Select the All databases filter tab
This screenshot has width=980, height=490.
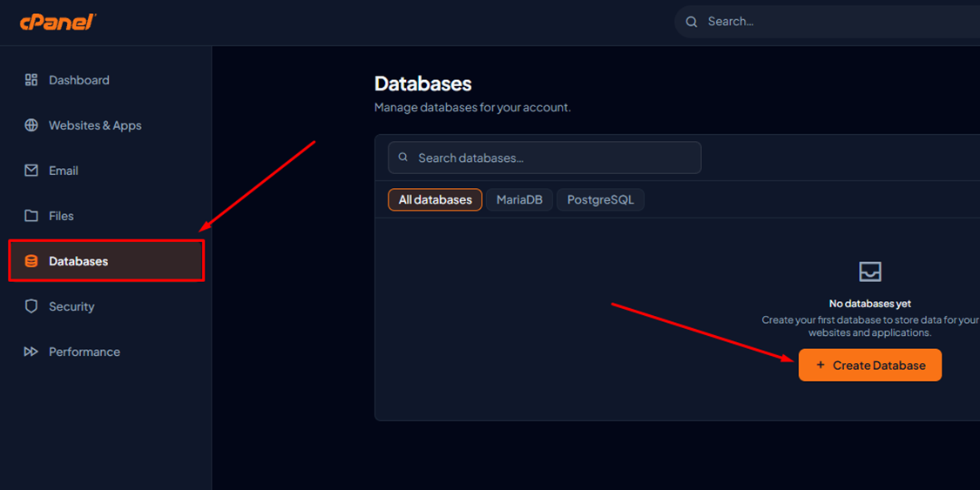(x=435, y=200)
